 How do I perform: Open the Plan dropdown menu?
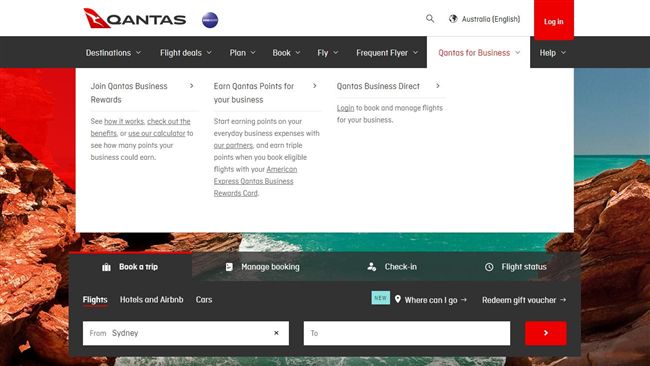pyautogui.click(x=243, y=53)
